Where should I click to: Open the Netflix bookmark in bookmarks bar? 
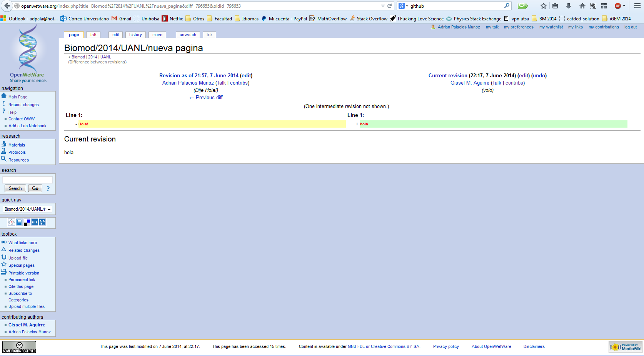click(x=172, y=18)
